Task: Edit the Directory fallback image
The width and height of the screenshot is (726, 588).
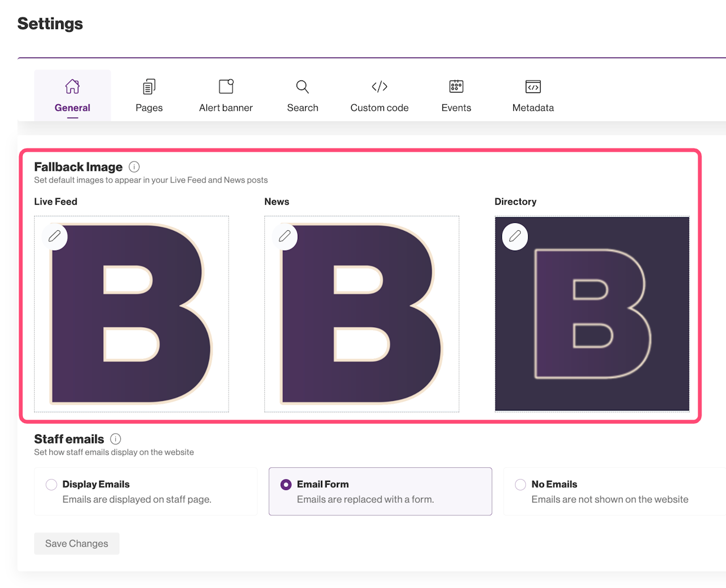Action: 515,236
